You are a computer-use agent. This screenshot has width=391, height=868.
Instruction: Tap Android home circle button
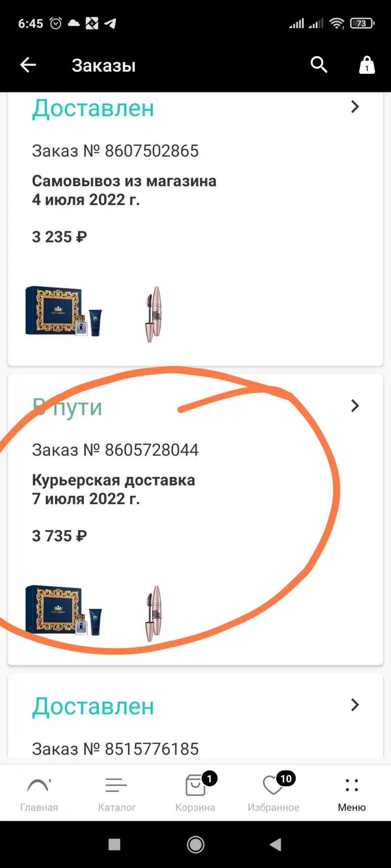(195, 845)
